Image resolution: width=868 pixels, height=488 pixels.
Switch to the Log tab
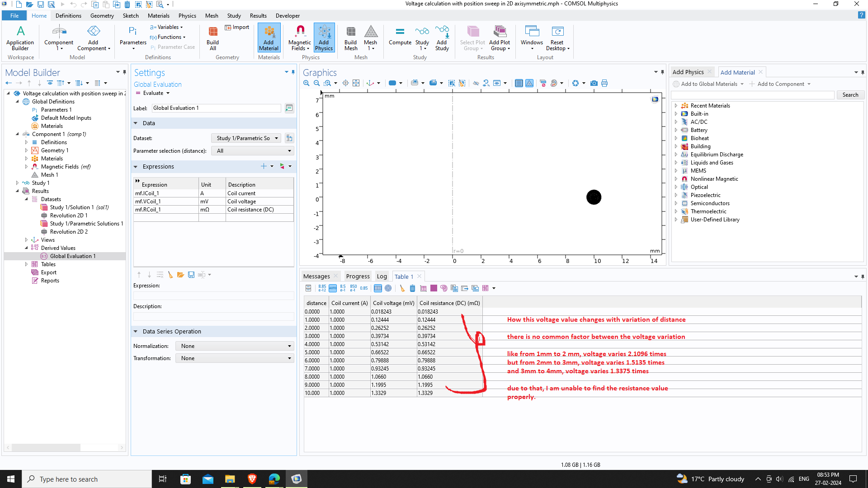(x=382, y=277)
